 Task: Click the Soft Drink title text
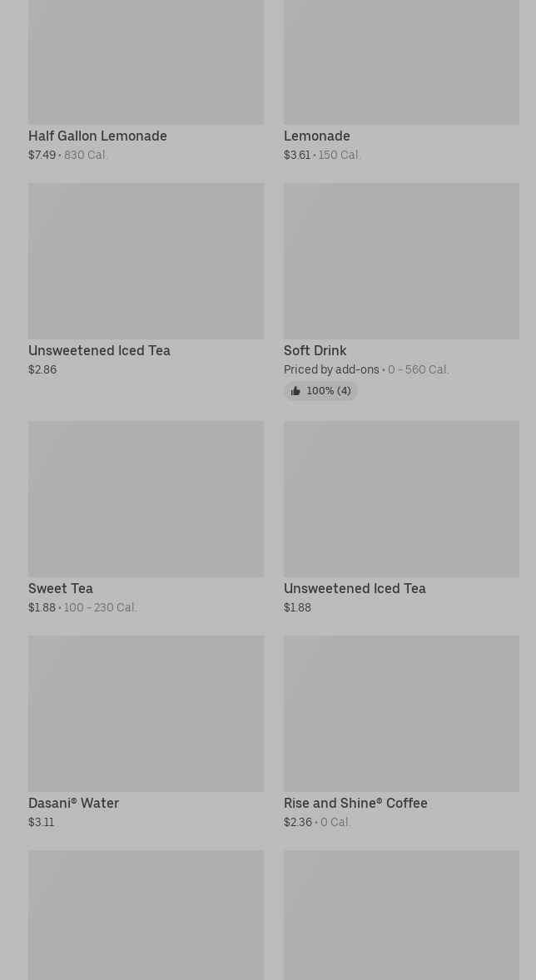(x=315, y=350)
